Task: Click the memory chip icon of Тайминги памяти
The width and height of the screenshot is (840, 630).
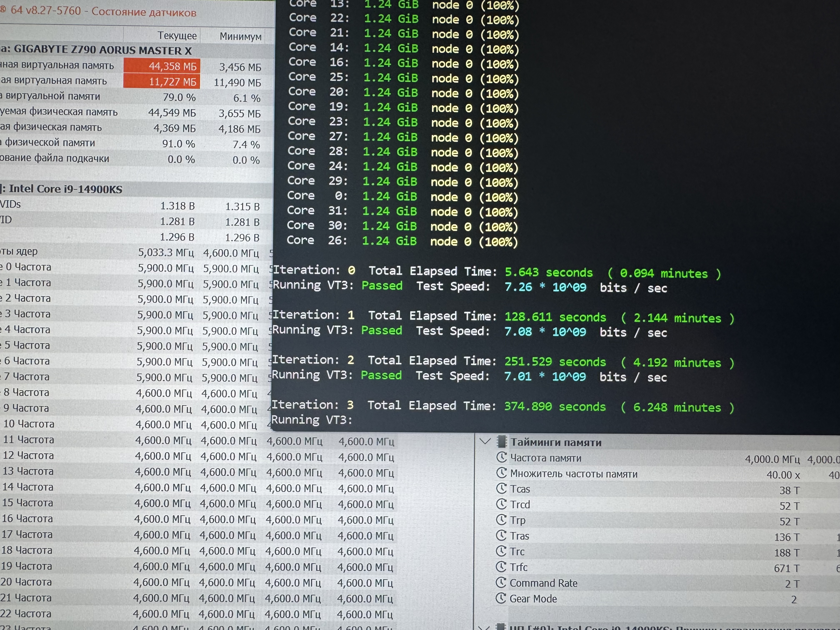Action: 502,442
